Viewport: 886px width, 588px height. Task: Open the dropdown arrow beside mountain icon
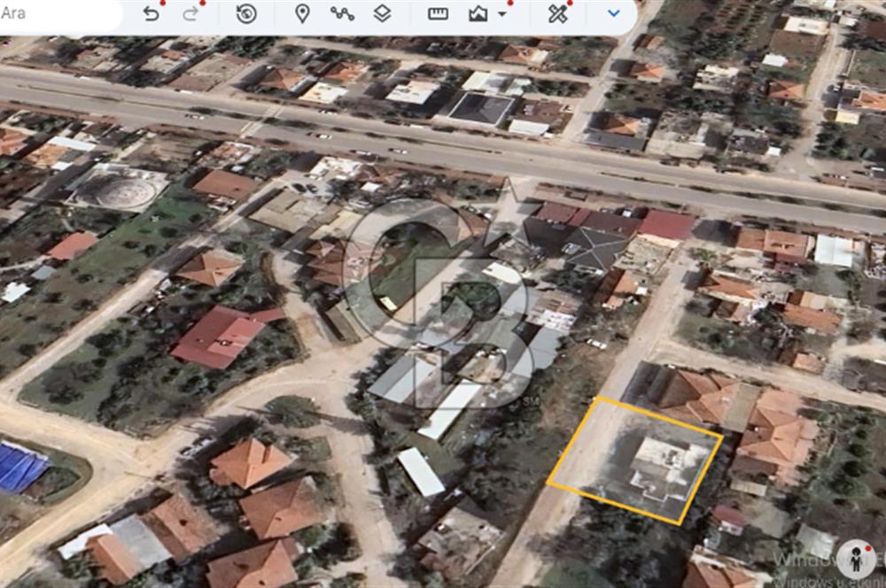click(502, 14)
